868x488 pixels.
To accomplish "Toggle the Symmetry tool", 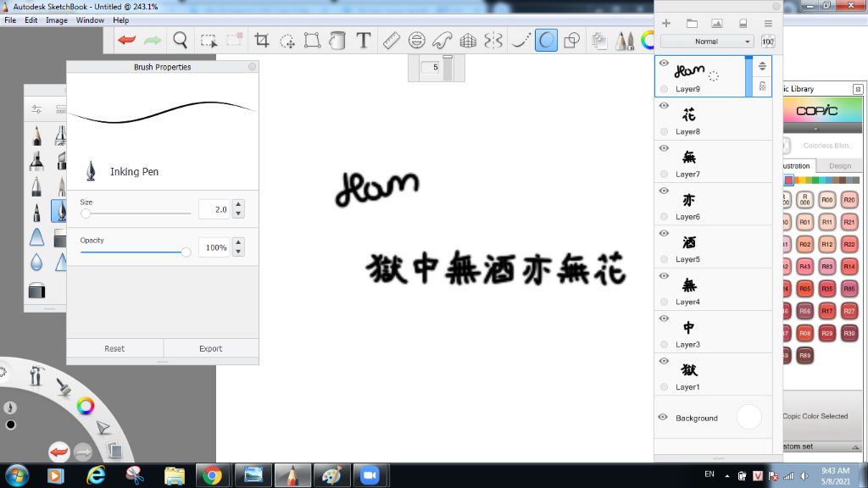I will coord(493,41).
